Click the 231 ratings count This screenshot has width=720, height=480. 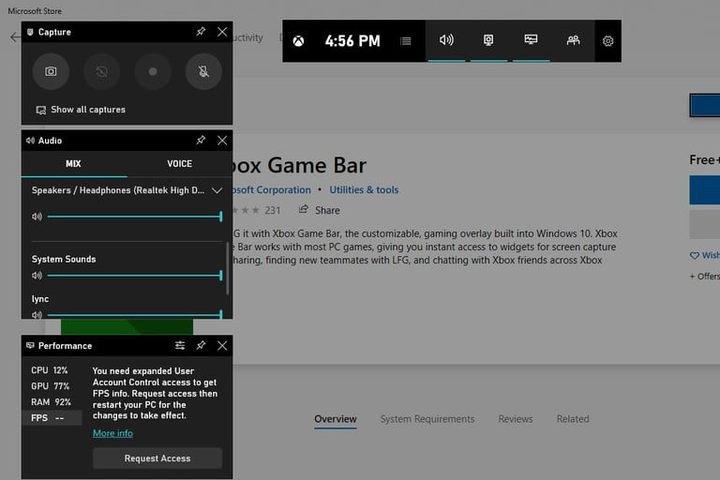click(273, 210)
